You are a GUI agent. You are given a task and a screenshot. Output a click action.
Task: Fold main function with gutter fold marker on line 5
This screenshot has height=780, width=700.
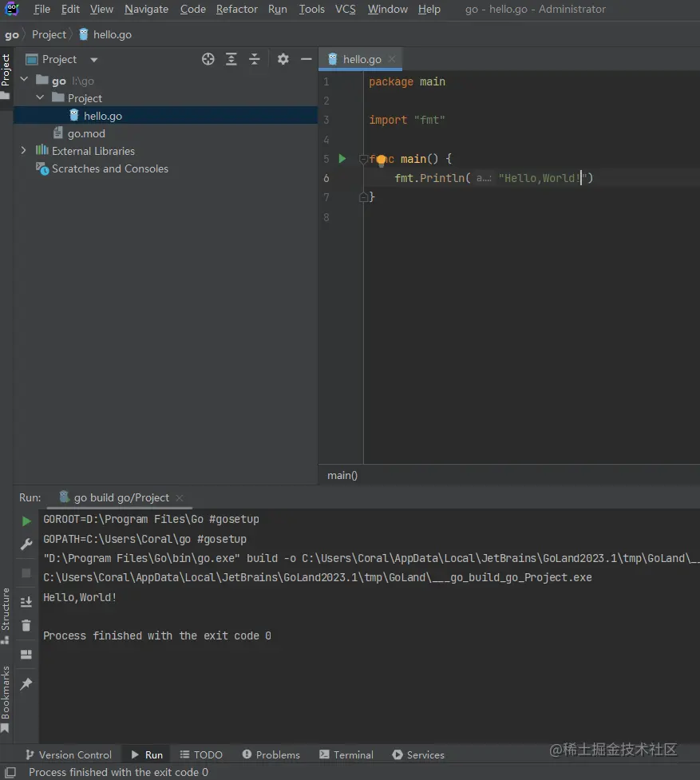[363, 159]
